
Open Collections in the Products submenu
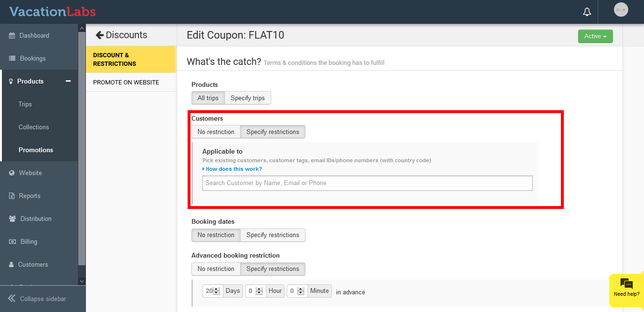34,127
